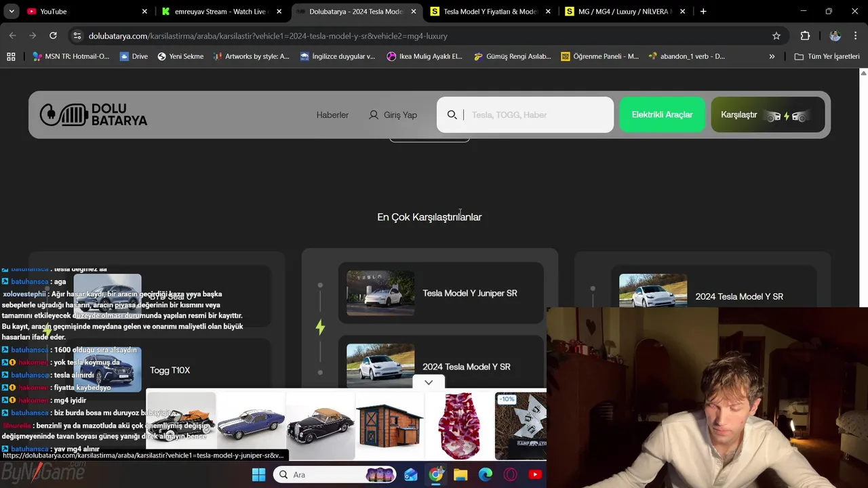Click the Dolu Batarya logo
Image resolution: width=868 pixels, height=488 pixels.
click(94, 115)
